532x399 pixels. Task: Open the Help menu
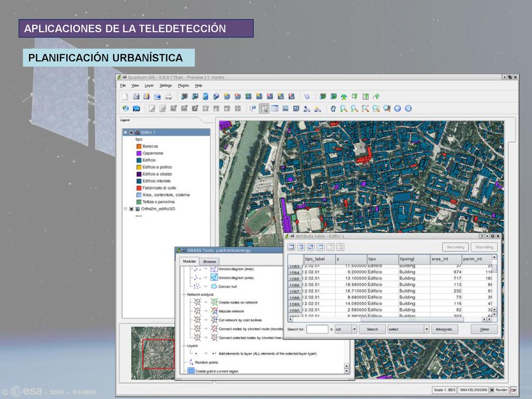tap(198, 86)
